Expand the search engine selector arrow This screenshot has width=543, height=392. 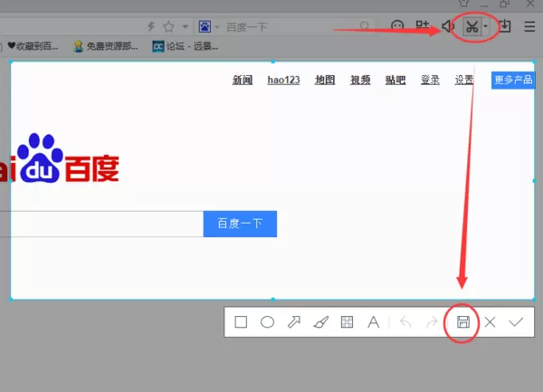coord(217,26)
